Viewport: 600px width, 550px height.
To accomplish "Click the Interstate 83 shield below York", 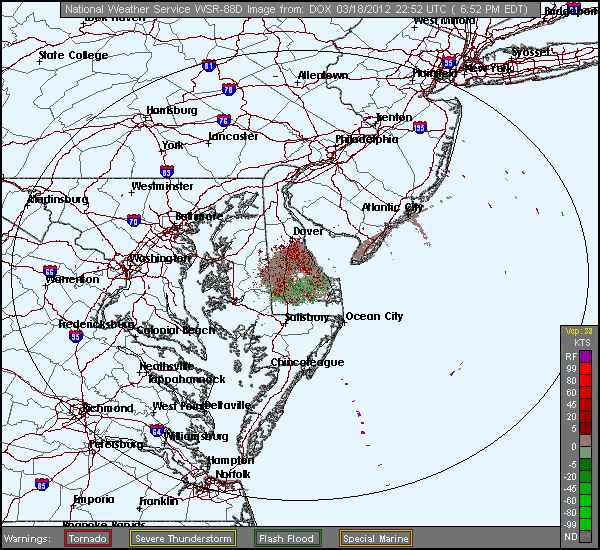I will pos(167,171).
